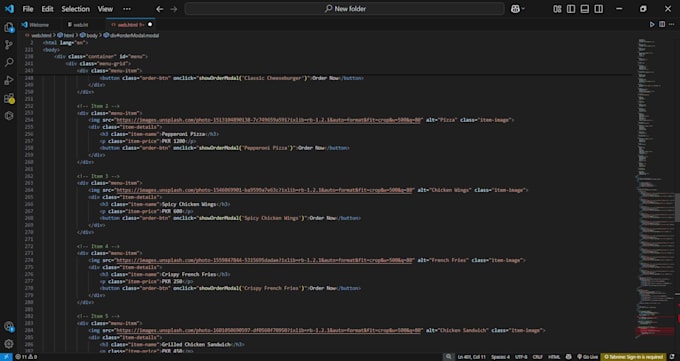Toggle the Primary Side Bar

[571, 9]
